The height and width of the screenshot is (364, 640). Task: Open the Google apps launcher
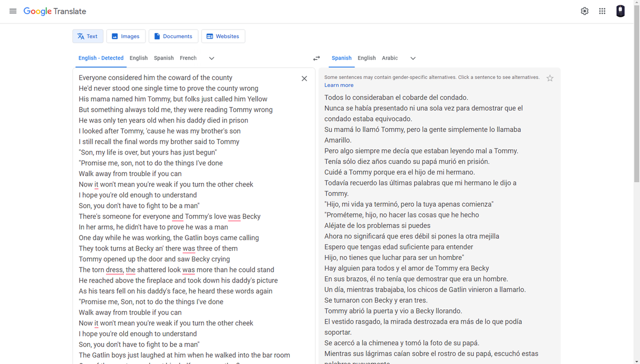tap(602, 10)
